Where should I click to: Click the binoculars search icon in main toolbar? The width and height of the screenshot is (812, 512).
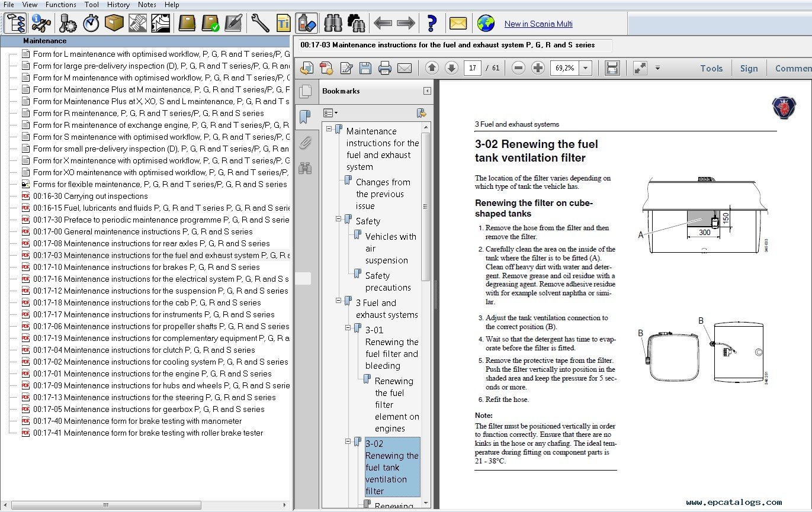[334, 24]
